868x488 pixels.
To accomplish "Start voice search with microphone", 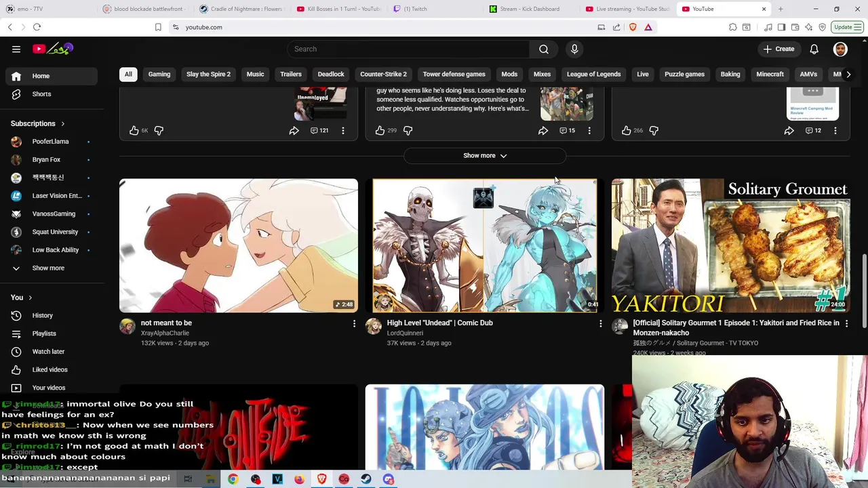I will (574, 49).
